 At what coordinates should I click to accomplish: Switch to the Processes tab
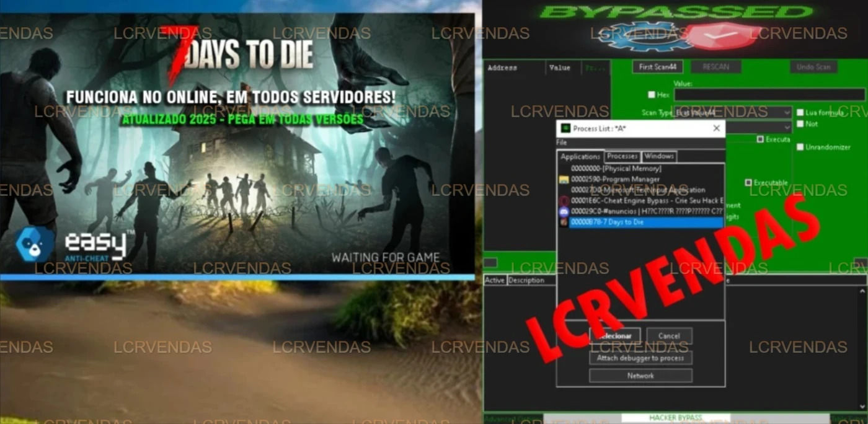622,156
